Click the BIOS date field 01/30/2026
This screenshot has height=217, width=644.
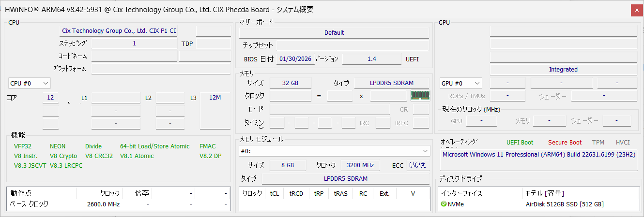tap(295, 59)
